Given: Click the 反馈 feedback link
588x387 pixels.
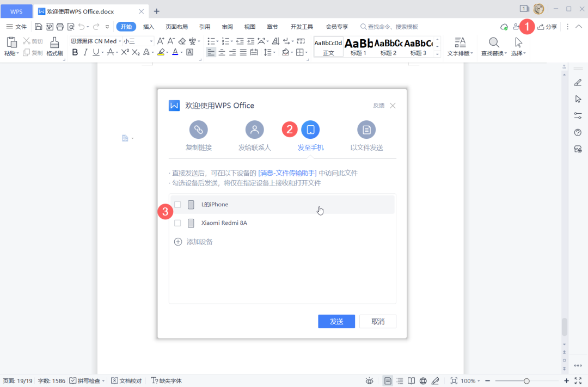Looking at the screenshot, I should (379, 106).
